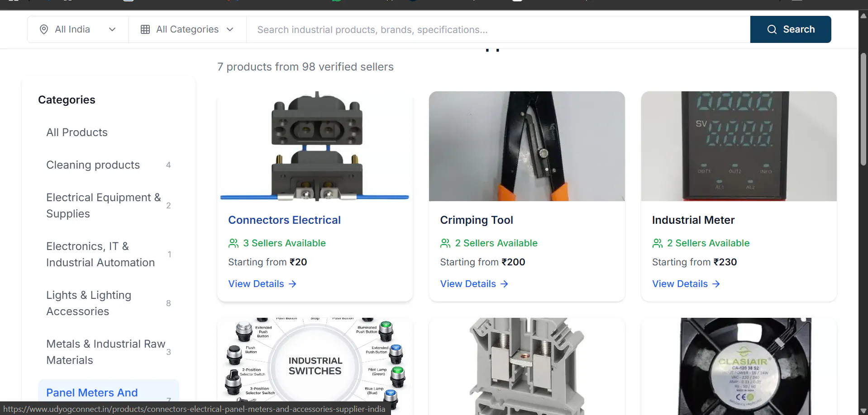Click the Crimping Tool product image
Screen dimensions: 868x415
pyautogui.click(x=527, y=146)
